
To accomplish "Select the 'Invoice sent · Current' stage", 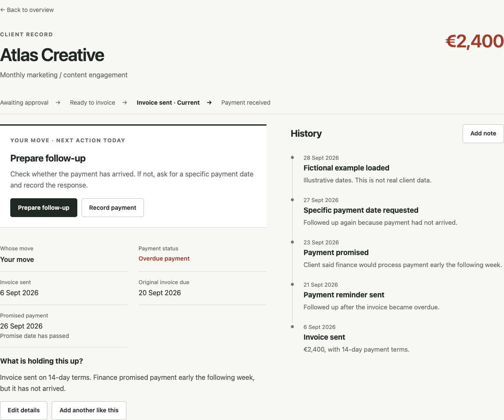I will click(x=168, y=103).
